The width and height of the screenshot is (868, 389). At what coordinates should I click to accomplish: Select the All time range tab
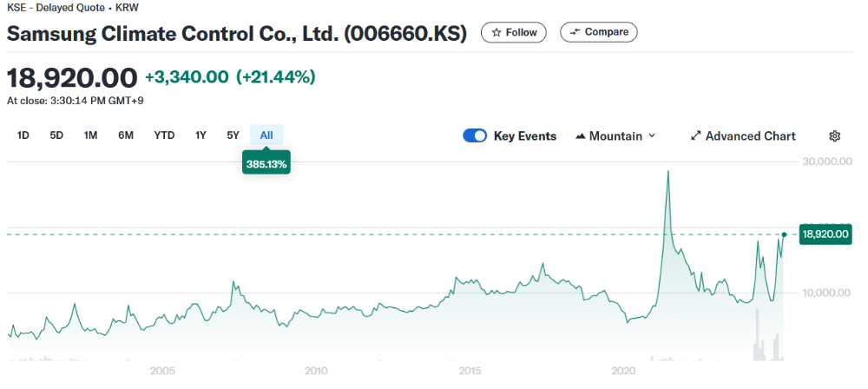(266, 135)
